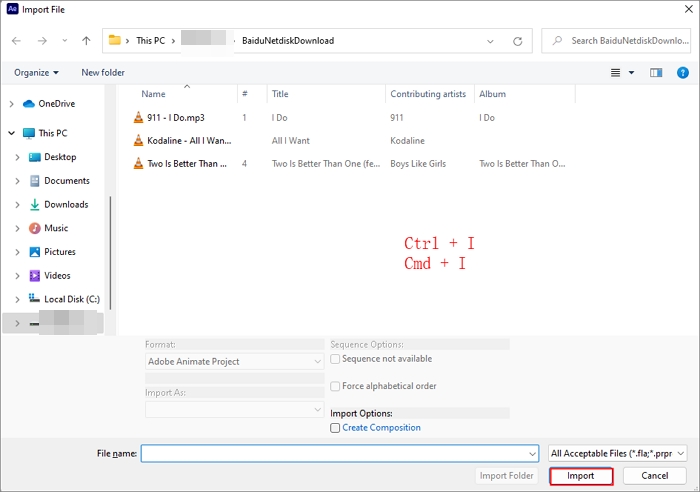Open the Organize menu

pyautogui.click(x=36, y=72)
